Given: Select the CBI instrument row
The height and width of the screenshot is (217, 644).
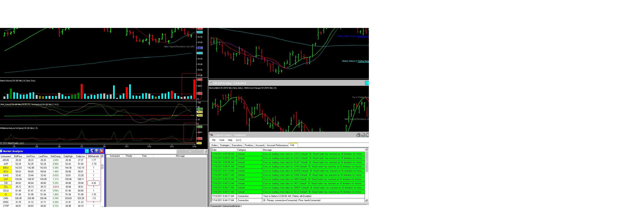Looking at the screenshot, I should 6,183.
